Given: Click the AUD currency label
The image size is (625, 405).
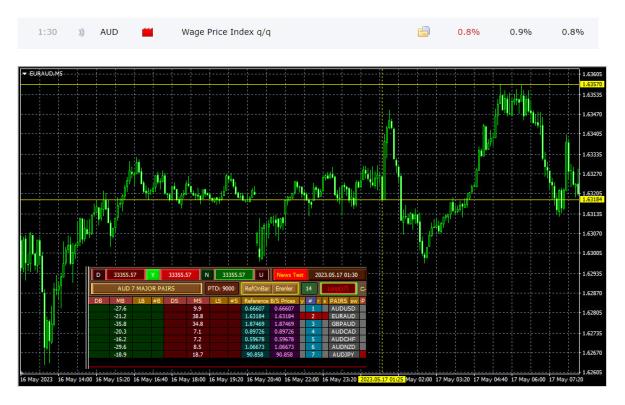Looking at the screenshot, I should [109, 32].
